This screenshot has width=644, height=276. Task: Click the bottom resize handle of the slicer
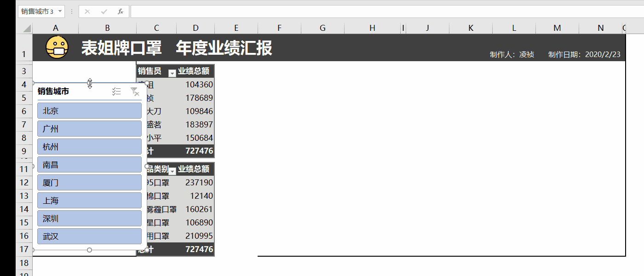tap(89, 249)
